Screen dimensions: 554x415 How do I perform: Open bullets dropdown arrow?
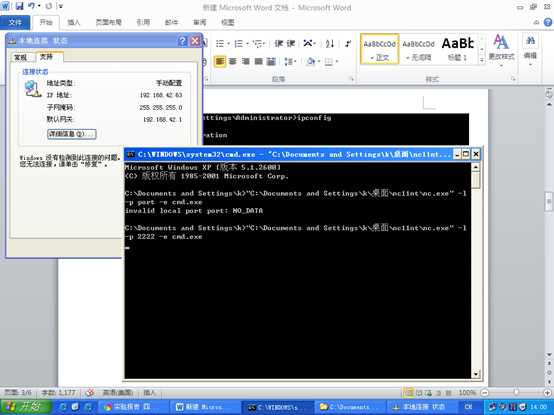tap(229, 44)
